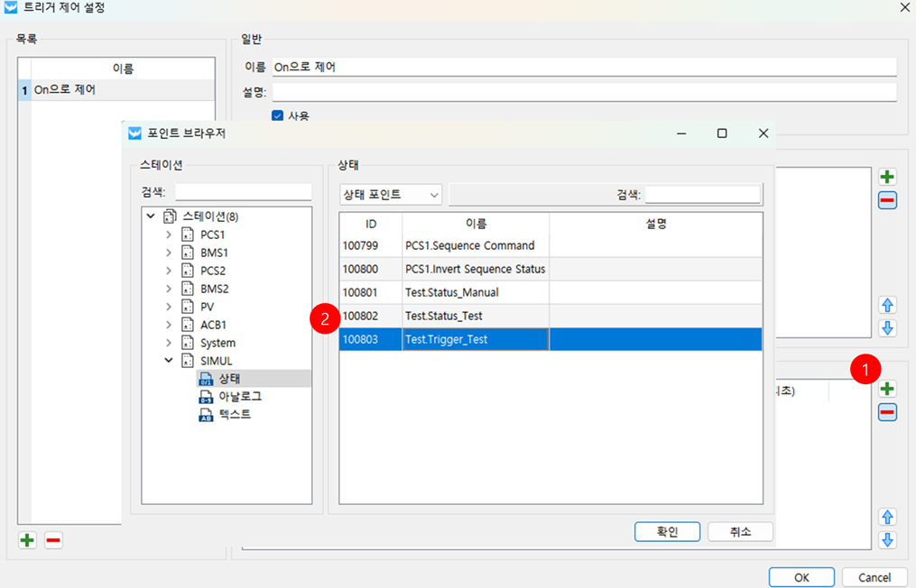Click the analog node icon under SIMUL
The height and width of the screenshot is (588, 916).
pyautogui.click(x=205, y=397)
